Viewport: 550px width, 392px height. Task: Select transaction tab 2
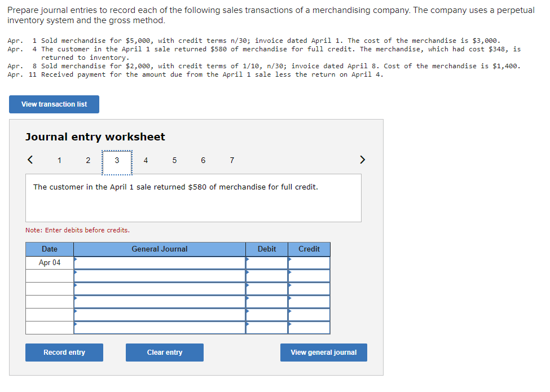88,160
